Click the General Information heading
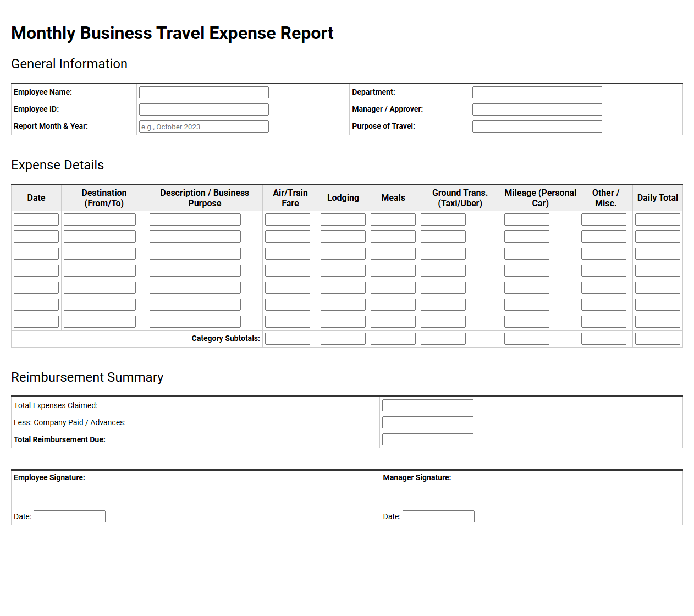The width and height of the screenshot is (694, 616). coord(69,64)
